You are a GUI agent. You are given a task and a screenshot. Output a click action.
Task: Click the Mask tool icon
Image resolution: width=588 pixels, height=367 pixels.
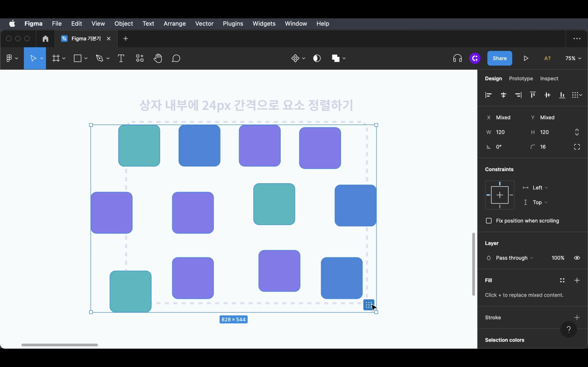317,59
